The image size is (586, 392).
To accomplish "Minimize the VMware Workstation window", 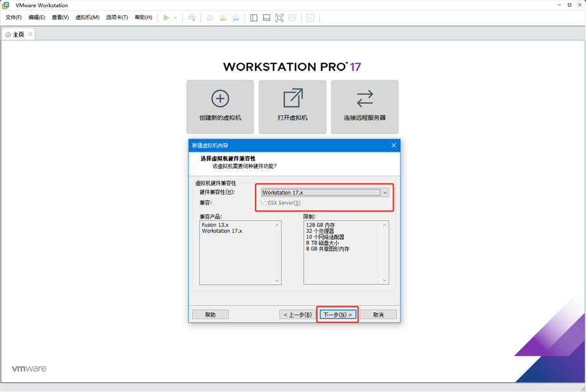I will [x=559, y=5].
